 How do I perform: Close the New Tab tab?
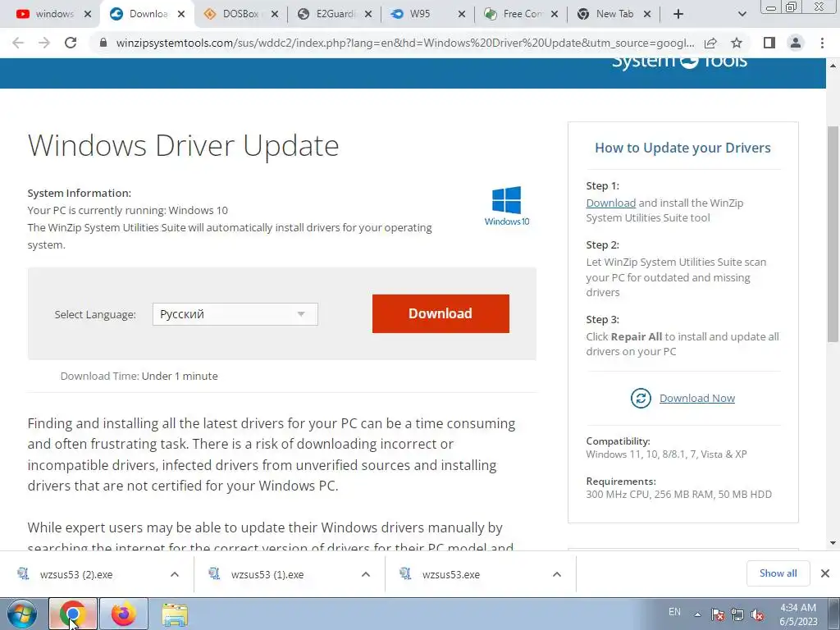tap(647, 15)
